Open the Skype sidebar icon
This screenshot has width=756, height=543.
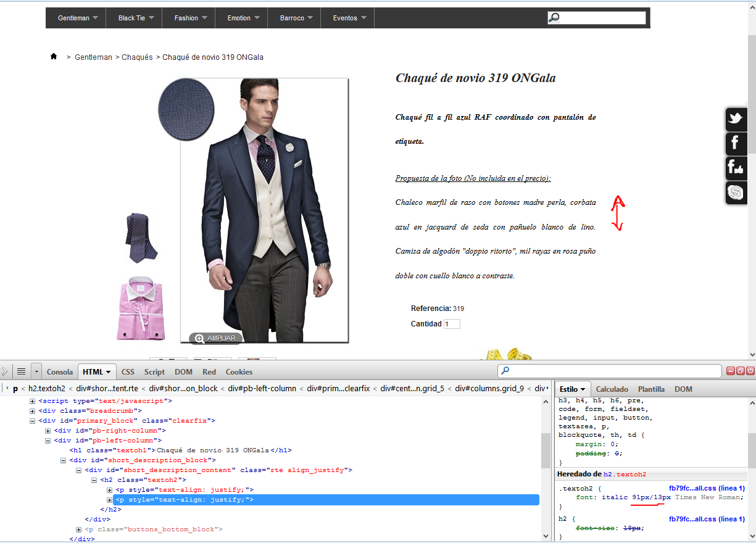click(x=736, y=193)
